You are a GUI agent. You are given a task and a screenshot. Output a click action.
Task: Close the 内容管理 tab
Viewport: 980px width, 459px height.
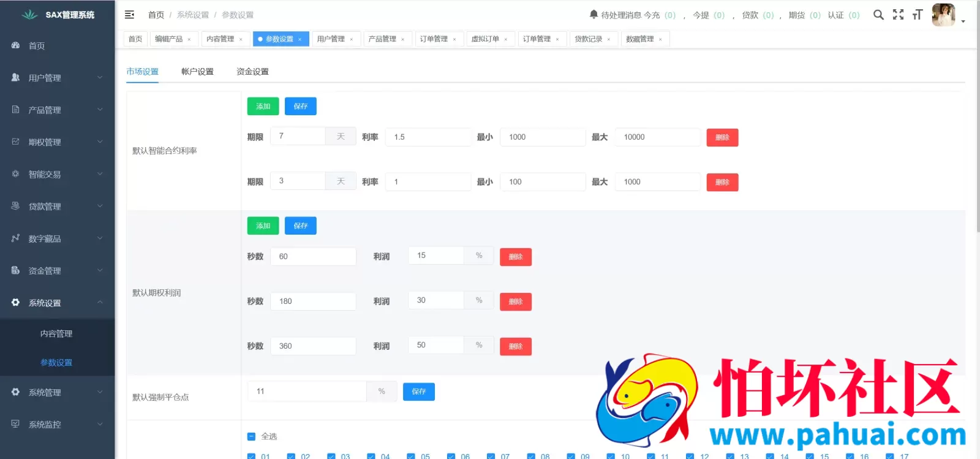(241, 39)
